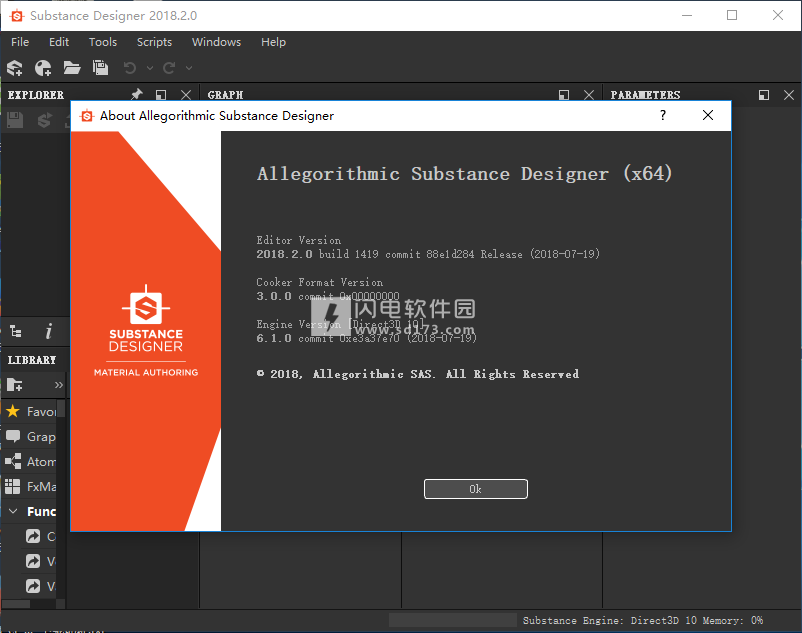Click the italic info icon
This screenshot has height=633, width=802.
pos(49,332)
